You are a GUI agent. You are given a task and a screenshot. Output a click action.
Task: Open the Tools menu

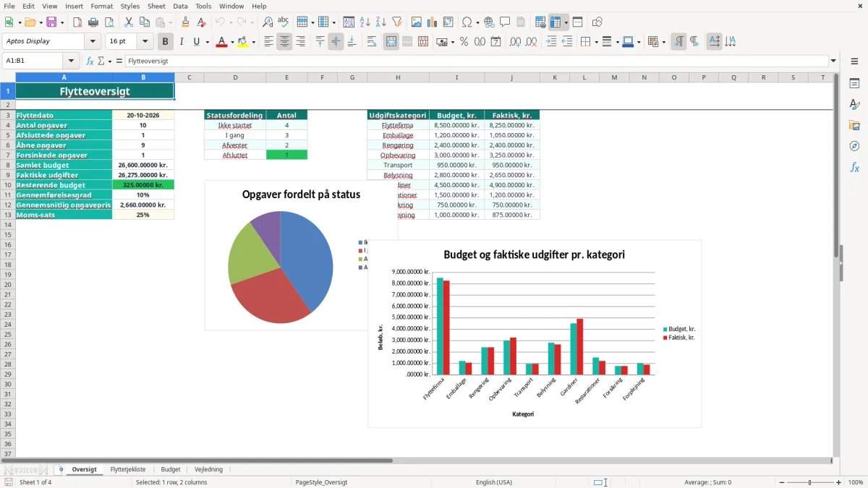pyautogui.click(x=203, y=6)
